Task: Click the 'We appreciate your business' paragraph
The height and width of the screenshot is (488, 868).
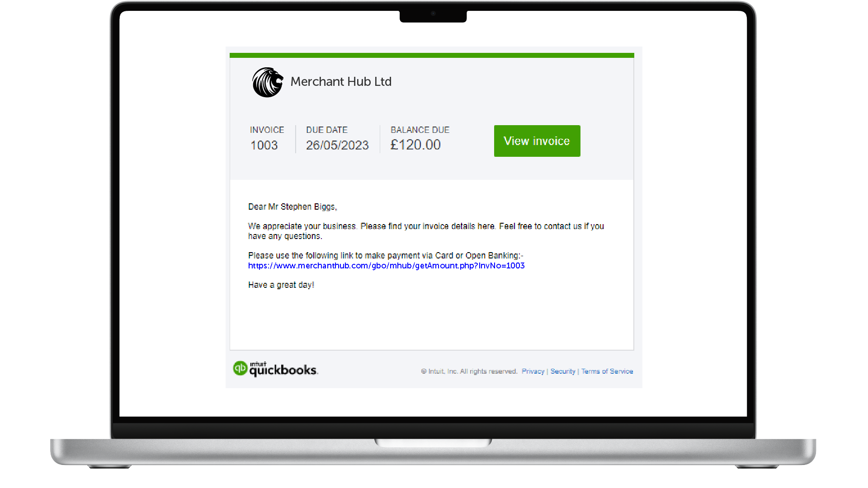Action: 426,231
